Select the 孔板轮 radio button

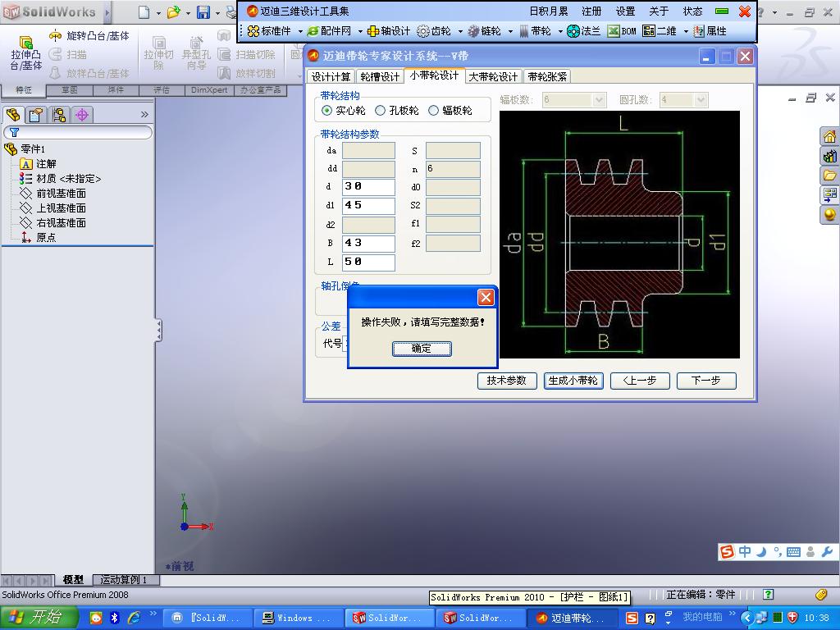(380, 111)
